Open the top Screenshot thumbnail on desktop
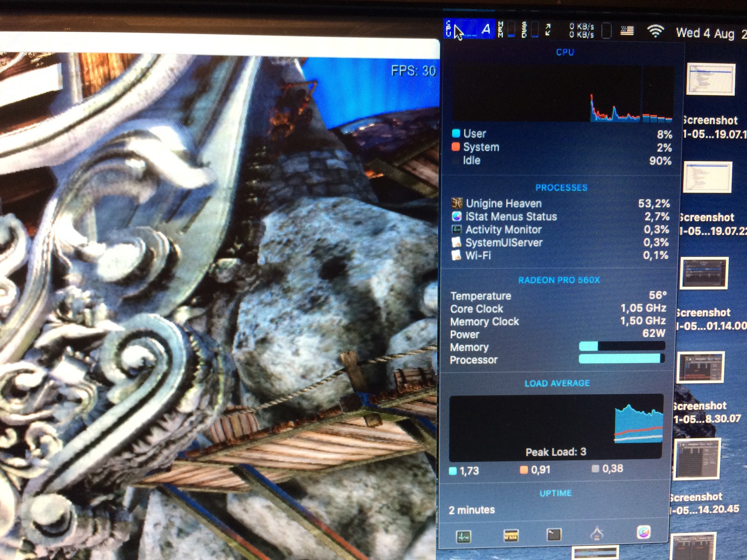747x560 pixels. [x=712, y=79]
